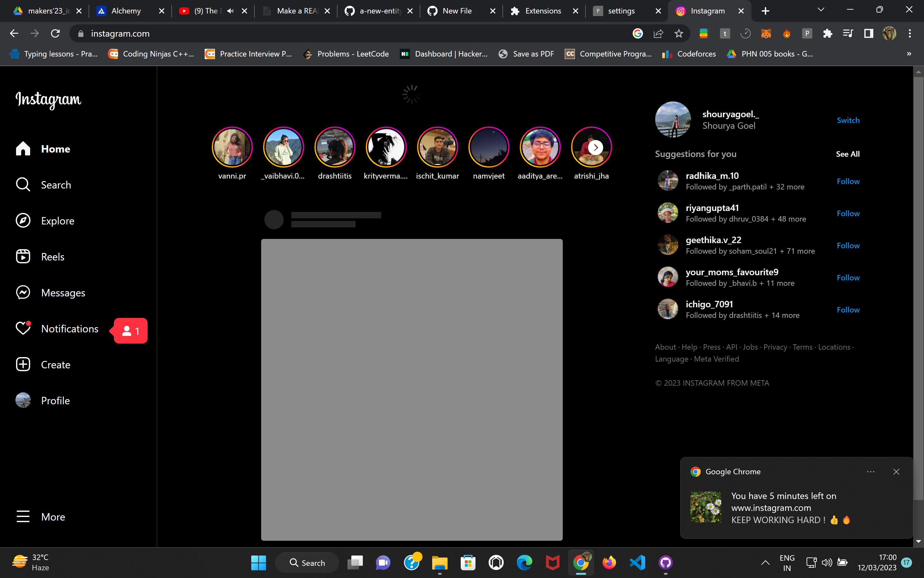Show more bookmarks chevron

[x=909, y=54]
